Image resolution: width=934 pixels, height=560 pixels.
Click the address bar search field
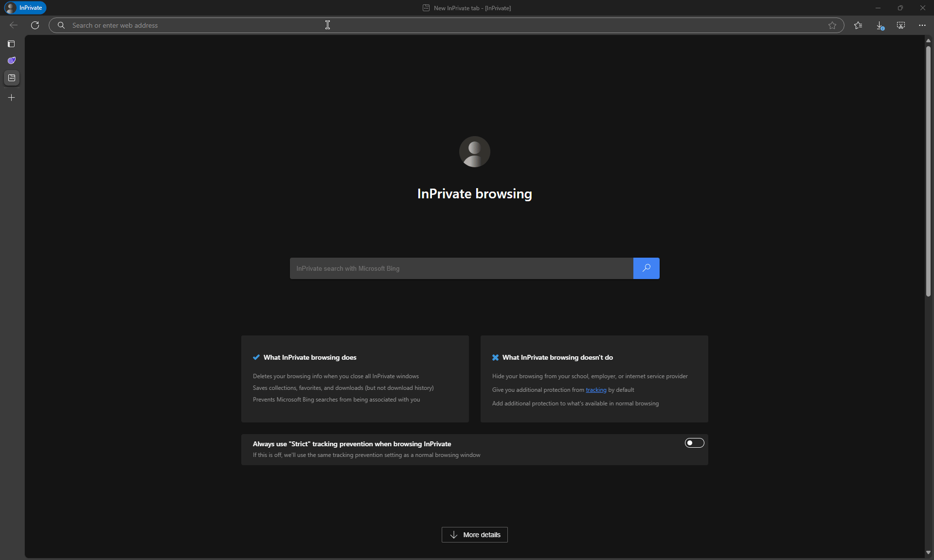438,25
